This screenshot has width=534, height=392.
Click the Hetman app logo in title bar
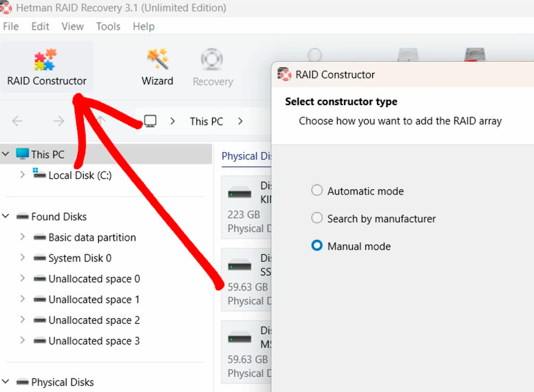pyautogui.click(x=6, y=8)
